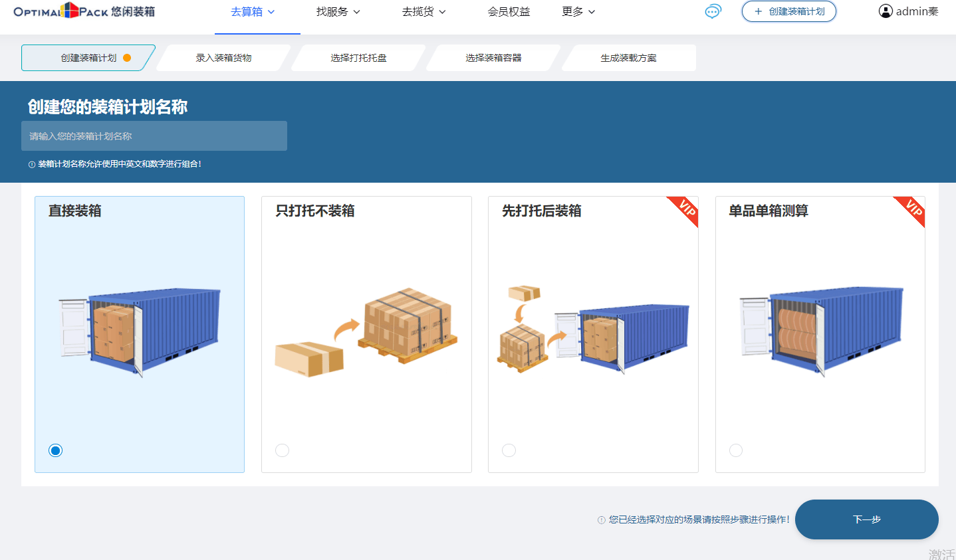Click VIP ribbon on 单品单箱测算 card

tap(913, 209)
